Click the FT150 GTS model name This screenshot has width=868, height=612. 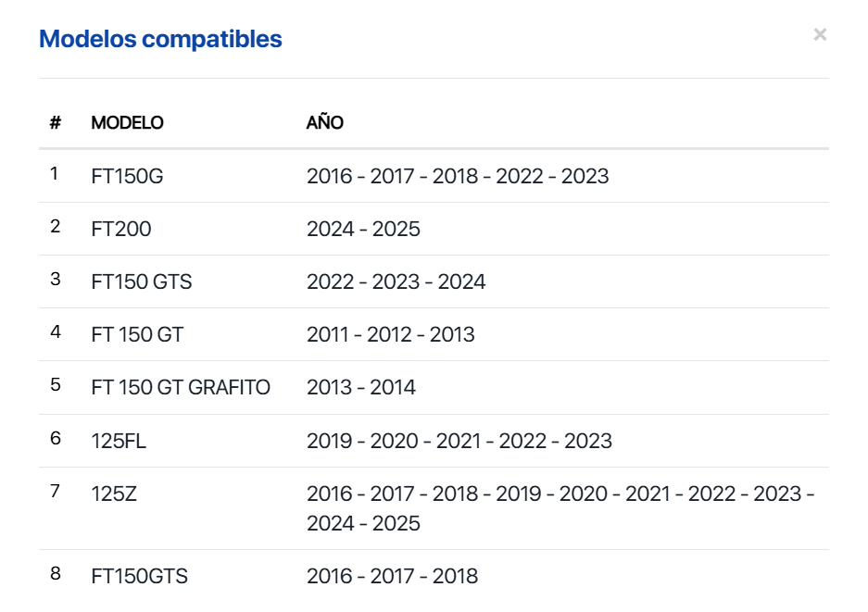point(142,281)
